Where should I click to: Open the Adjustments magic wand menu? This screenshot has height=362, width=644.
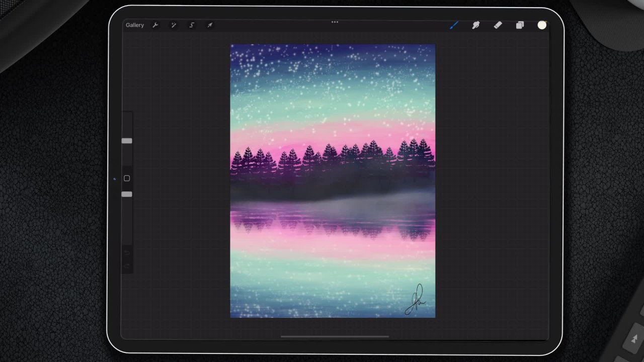pyautogui.click(x=174, y=25)
